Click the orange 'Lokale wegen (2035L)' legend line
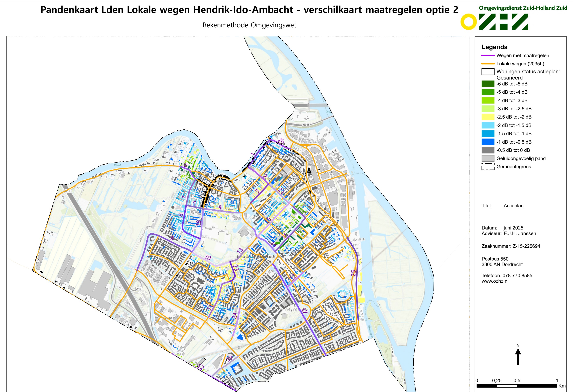 (x=488, y=63)
